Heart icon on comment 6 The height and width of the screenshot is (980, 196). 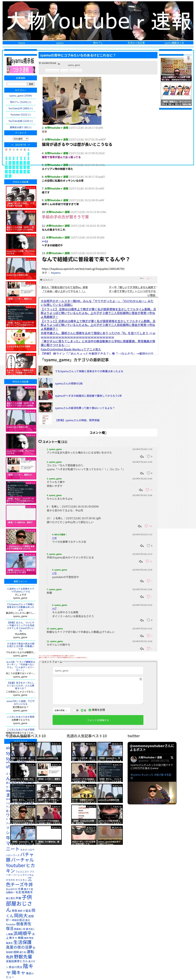click(148, 581)
